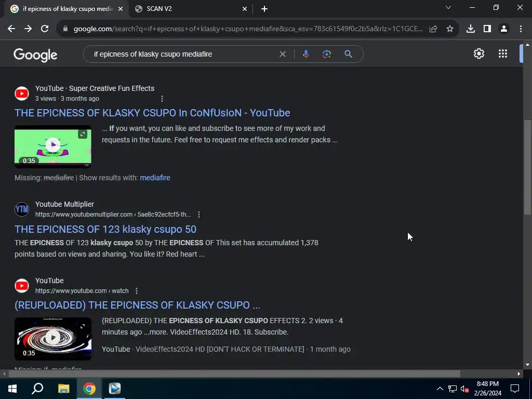Click the horizontal scrollbar thumb
532x399 pixels.
[234, 374]
